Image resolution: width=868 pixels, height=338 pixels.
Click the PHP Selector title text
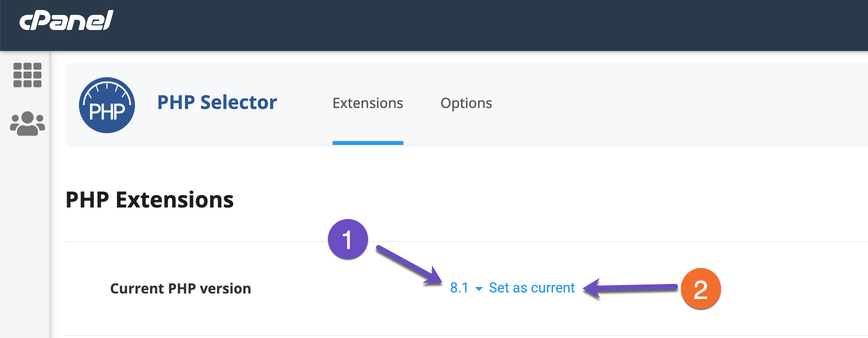coord(216,102)
